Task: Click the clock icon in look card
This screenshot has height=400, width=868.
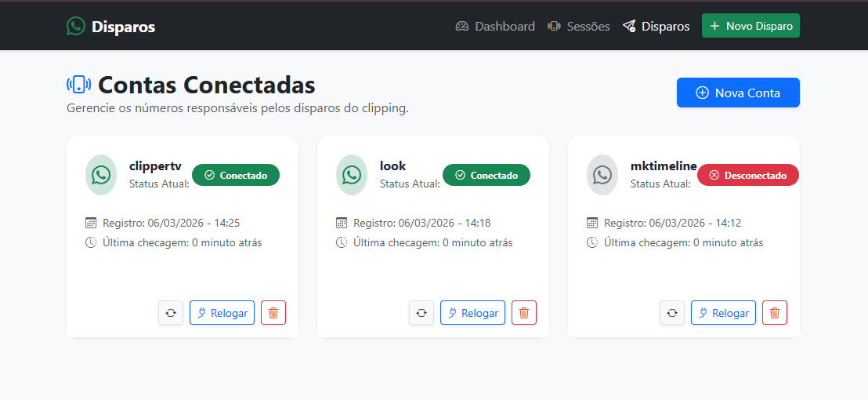Action: [x=342, y=242]
